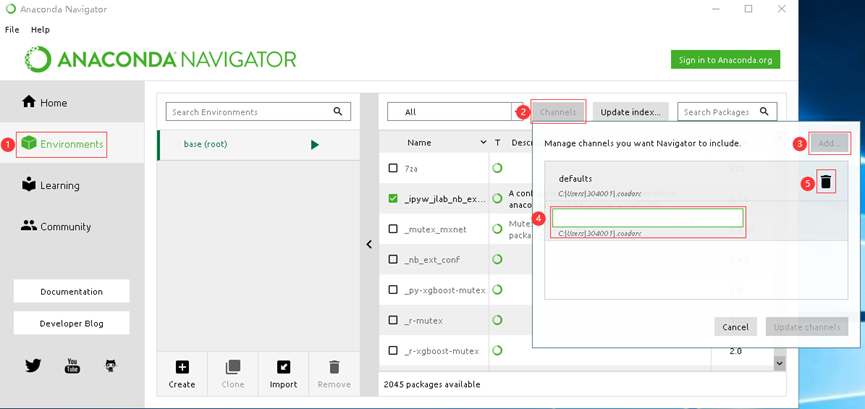Click the Add button in the channels dialog
The width and height of the screenshot is (865, 409).
[x=829, y=144]
